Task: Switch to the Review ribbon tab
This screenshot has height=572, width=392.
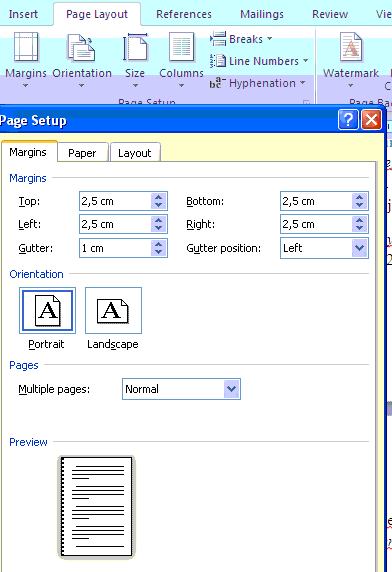Action: (330, 14)
